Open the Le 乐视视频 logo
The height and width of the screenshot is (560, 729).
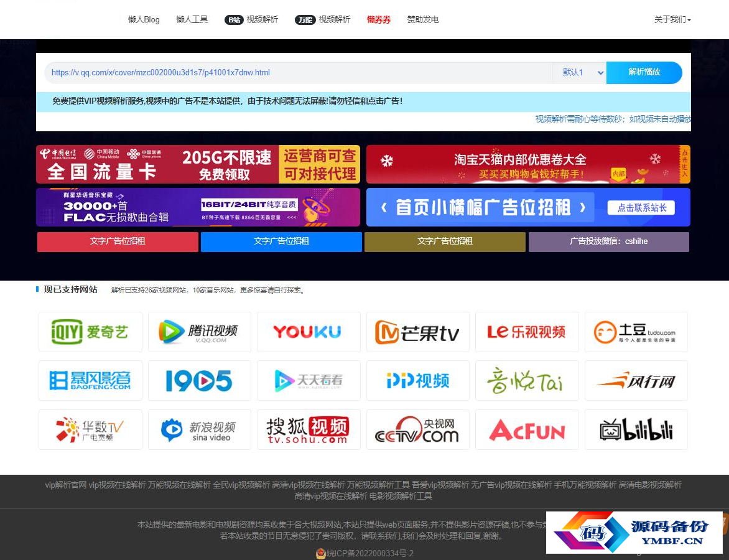tap(527, 332)
